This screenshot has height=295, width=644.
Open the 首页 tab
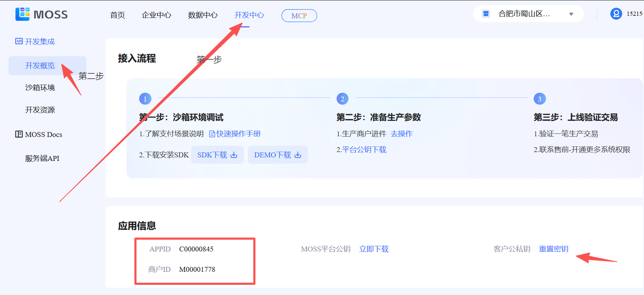tap(117, 15)
